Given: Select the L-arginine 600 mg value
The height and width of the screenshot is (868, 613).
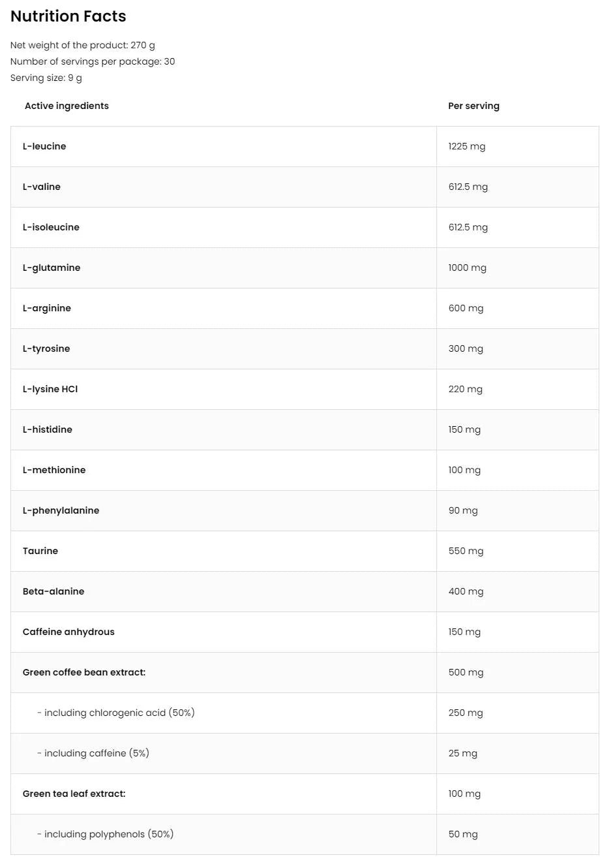Looking at the screenshot, I should click(x=466, y=308).
